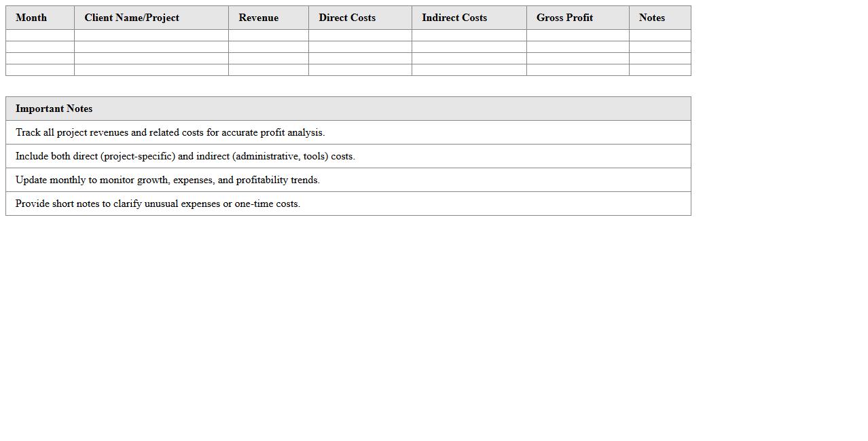Viewport: 868px width, 441px height.
Task: Select the first empty Gross Profit cell
Action: (577, 35)
